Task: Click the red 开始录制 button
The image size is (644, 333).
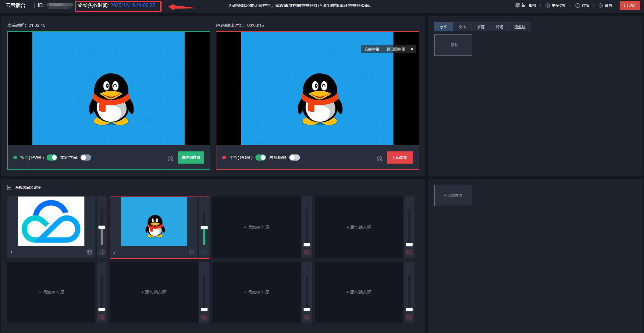Action: [x=400, y=158]
